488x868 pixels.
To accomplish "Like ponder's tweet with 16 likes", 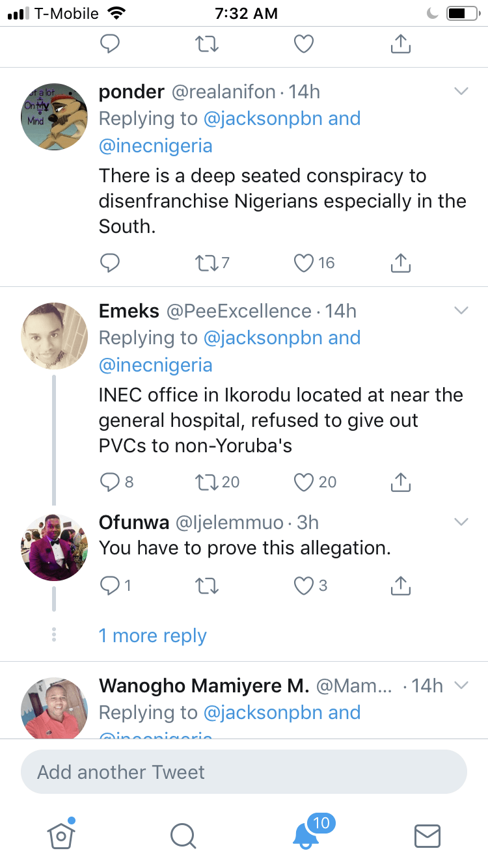I will pos(304,263).
